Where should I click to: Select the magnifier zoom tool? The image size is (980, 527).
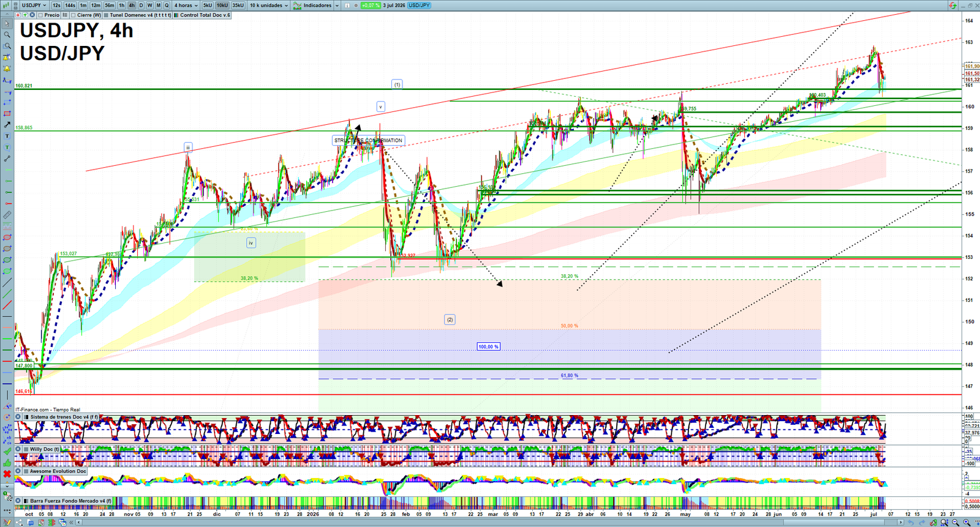[x=7, y=35]
